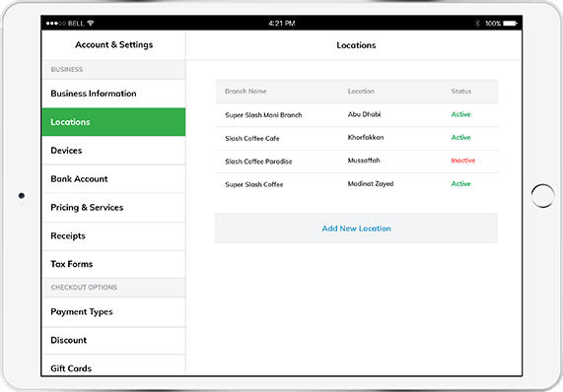Image resolution: width=563 pixels, height=392 pixels.
Task: Click the Madinat Zayed location cell
Action: pos(371,183)
